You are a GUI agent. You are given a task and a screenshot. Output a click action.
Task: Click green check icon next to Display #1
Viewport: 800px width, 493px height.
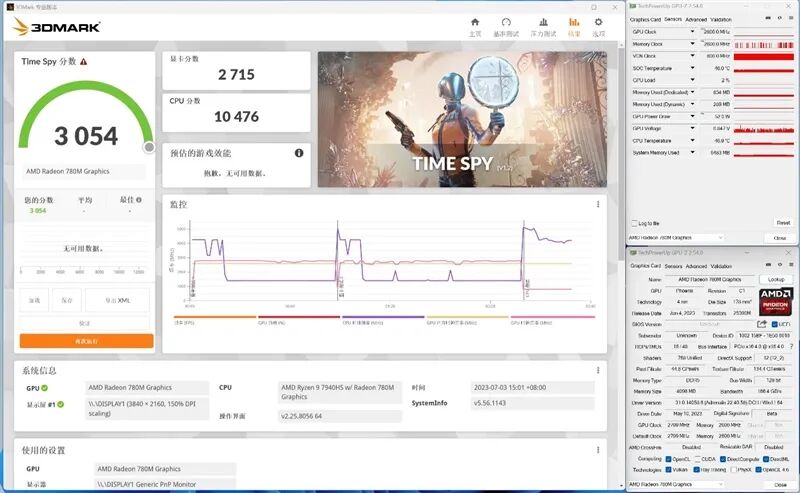tap(61, 405)
